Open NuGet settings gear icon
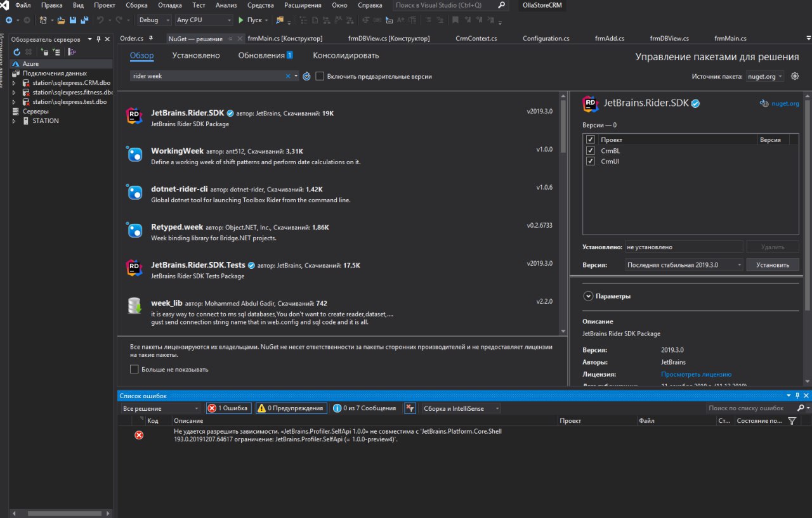The height and width of the screenshot is (518, 812). pos(795,76)
